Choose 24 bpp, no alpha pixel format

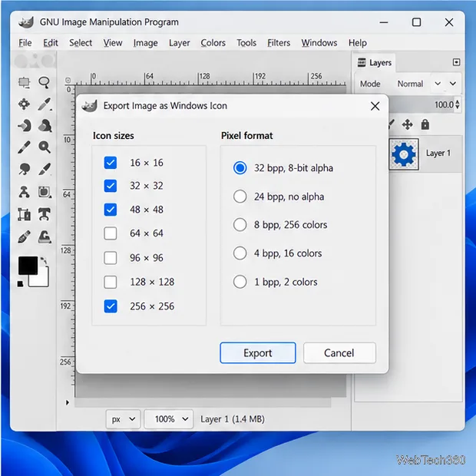coord(240,197)
